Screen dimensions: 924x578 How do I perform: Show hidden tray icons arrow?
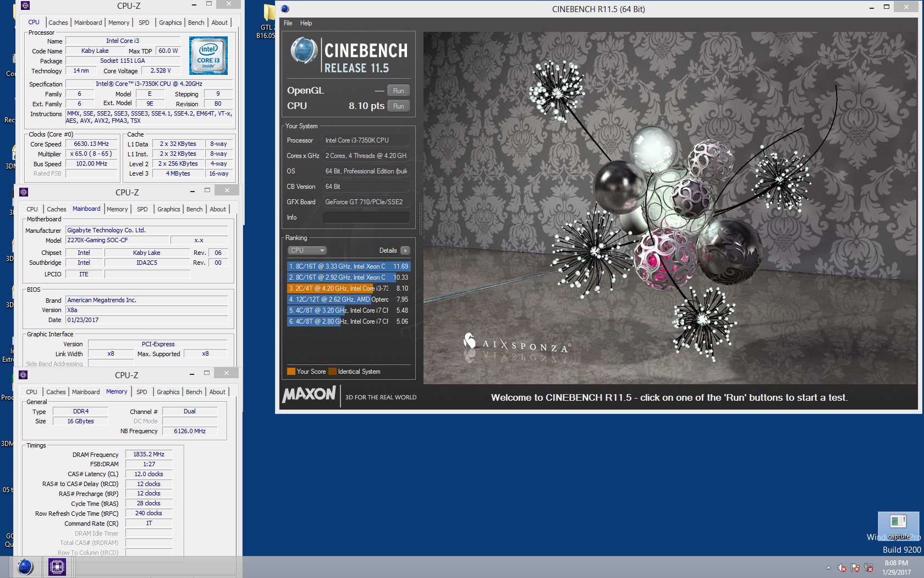point(828,568)
